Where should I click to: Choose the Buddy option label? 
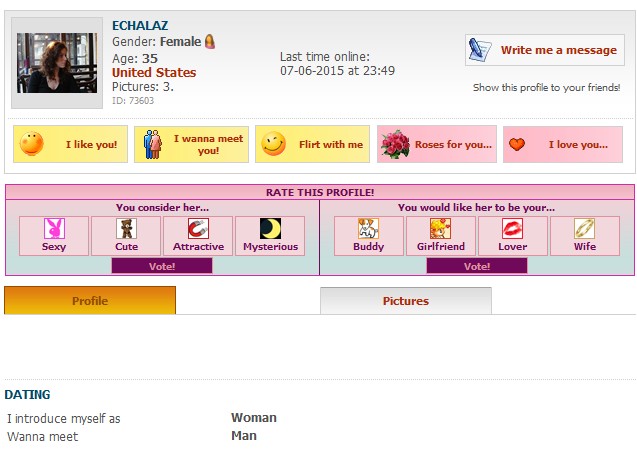(x=368, y=247)
